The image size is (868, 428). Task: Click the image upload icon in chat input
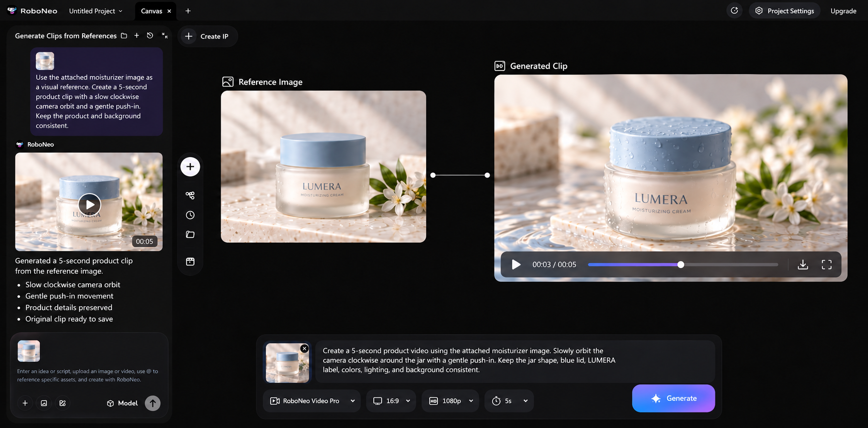(x=44, y=403)
